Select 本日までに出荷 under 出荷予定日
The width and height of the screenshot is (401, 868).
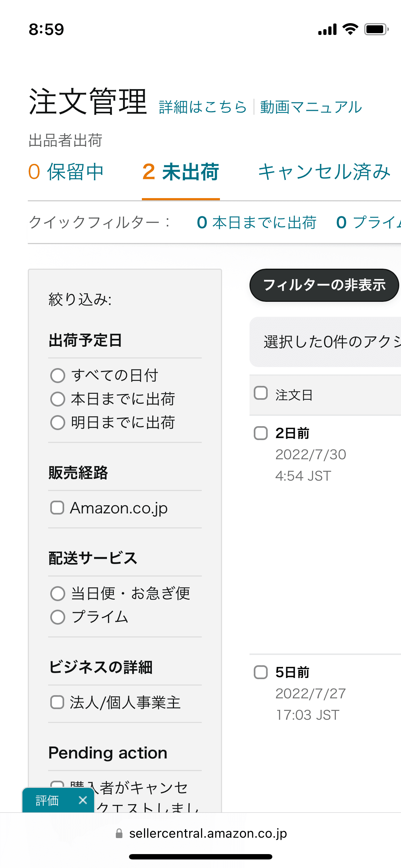click(57, 399)
